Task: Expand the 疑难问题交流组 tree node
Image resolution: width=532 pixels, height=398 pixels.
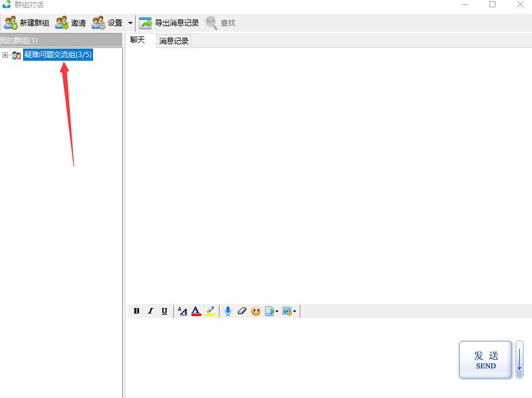Action: tap(5, 55)
